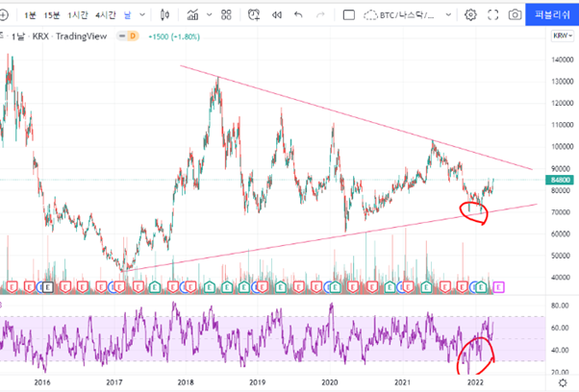Toggle the orange D data status badge
Screen dimensions: 579x392
(134, 36)
